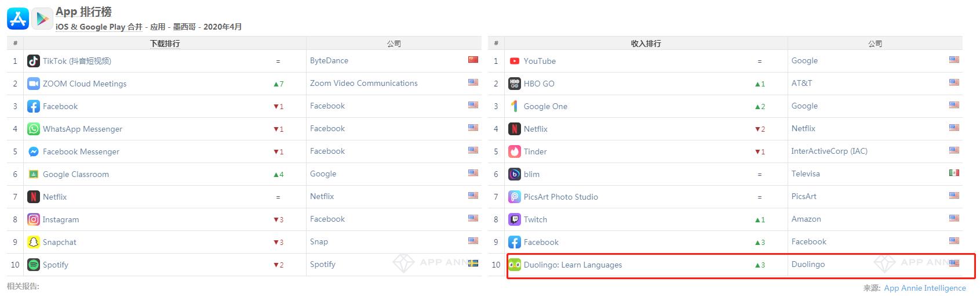Click the Facebook Messenger app icon
Viewport: 980px width, 296px height.
34,151
